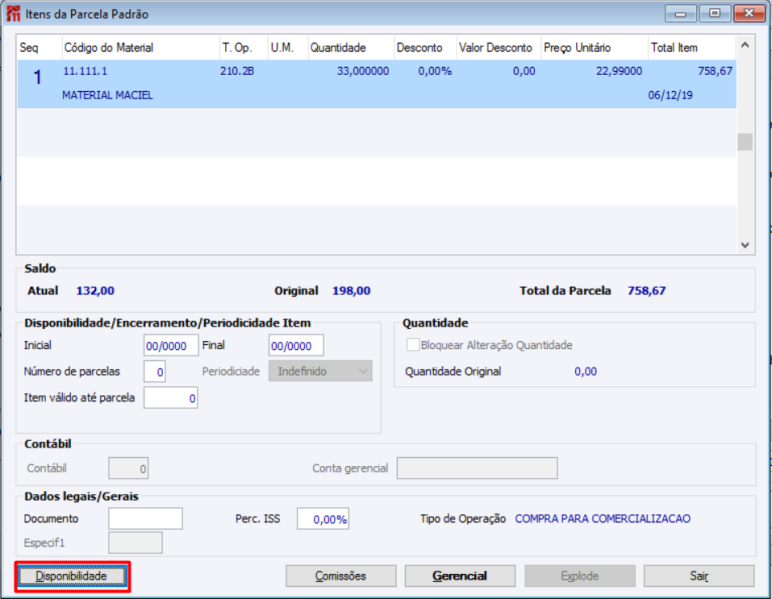Click the Conta gerencial field
The image size is (772, 599).
point(477,468)
